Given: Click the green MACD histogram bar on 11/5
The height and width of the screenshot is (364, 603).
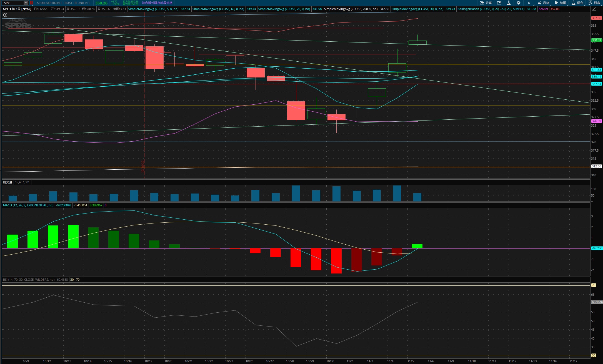Looking at the screenshot, I should pyautogui.click(x=417, y=246).
